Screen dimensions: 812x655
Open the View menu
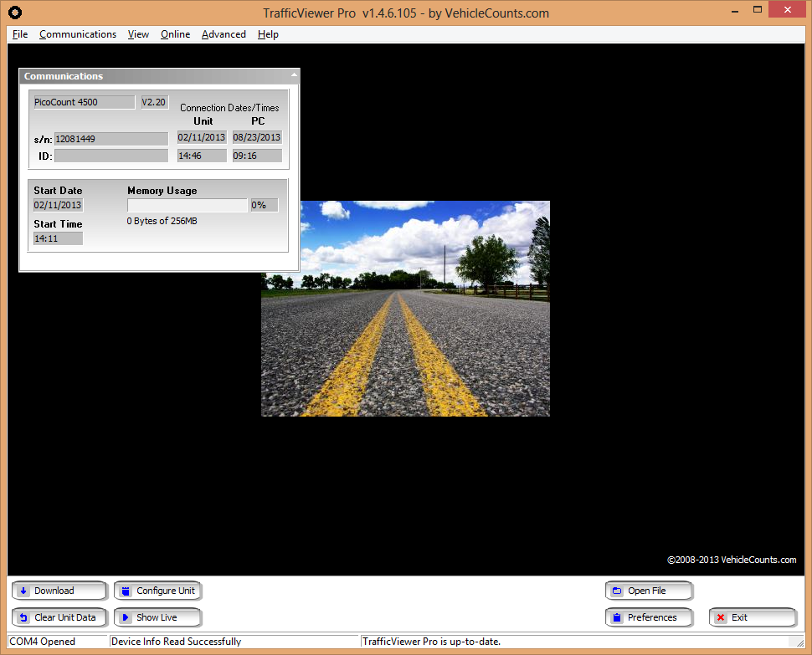click(137, 34)
